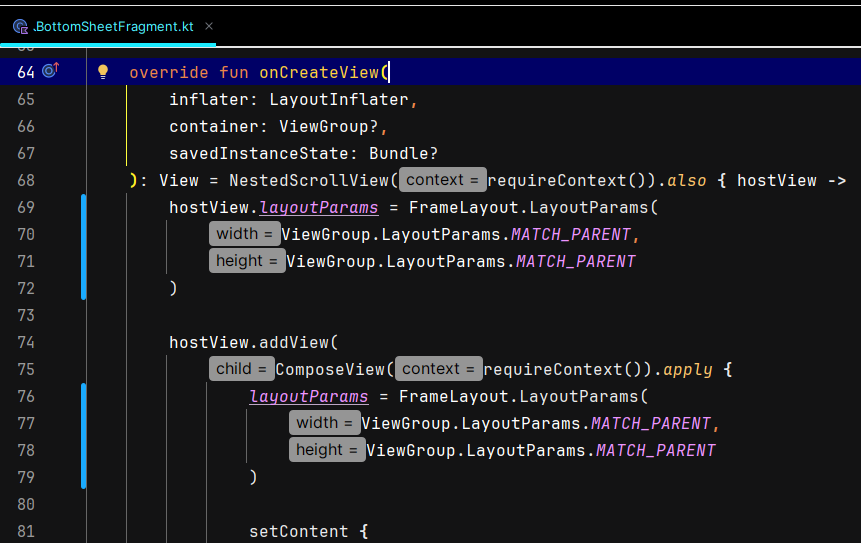Click the 'height =' hint on line 71
The height and width of the screenshot is (543, 861).
(x=247, y=260)
